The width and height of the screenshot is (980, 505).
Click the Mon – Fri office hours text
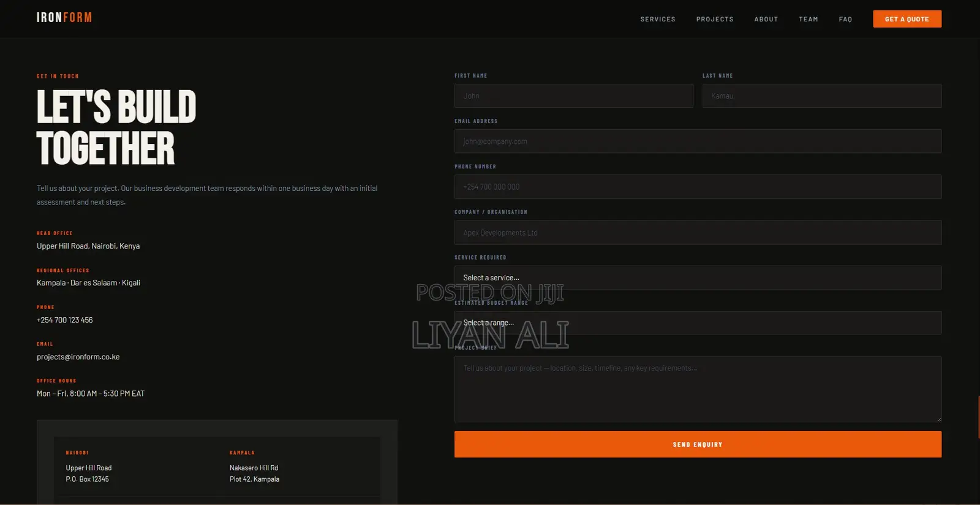[91, 394]
